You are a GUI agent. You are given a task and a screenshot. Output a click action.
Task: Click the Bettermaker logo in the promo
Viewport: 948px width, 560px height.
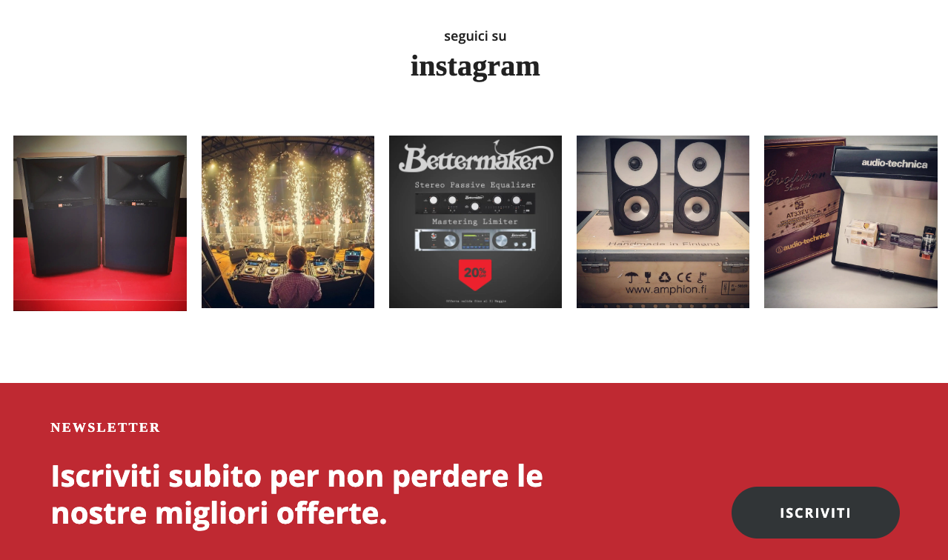click(476, 158)
